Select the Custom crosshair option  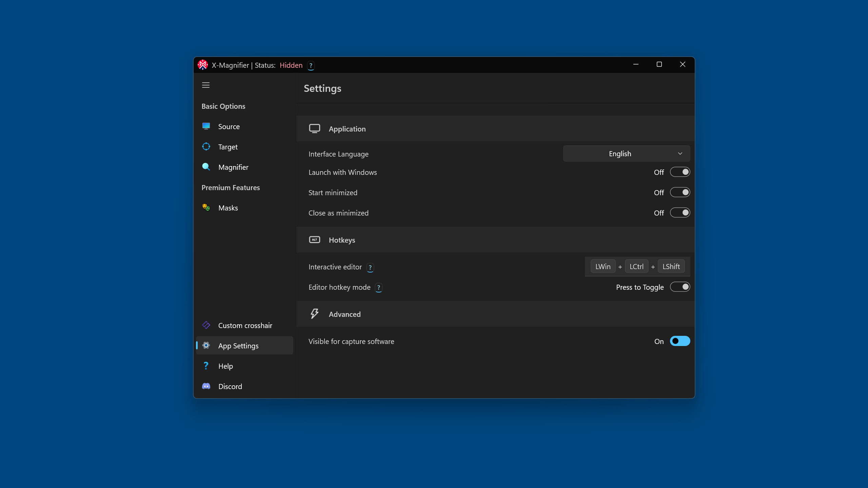tap(245, 325)
